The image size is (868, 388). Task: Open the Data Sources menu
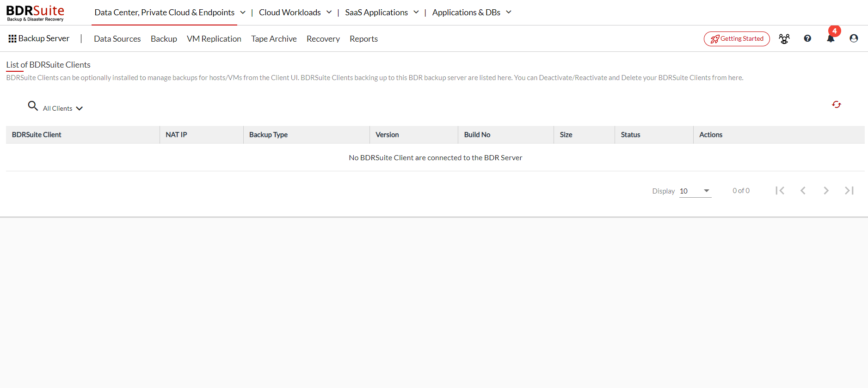click(117, 39)
